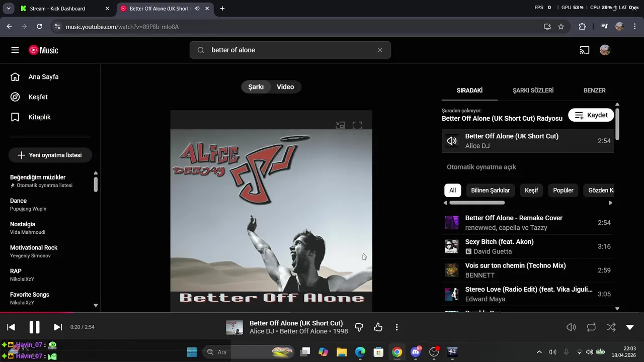Image resolution: width=644 pixels, height=362 pixels.
Task: Toggle repeat mode
Action: (x=591, y=327)
